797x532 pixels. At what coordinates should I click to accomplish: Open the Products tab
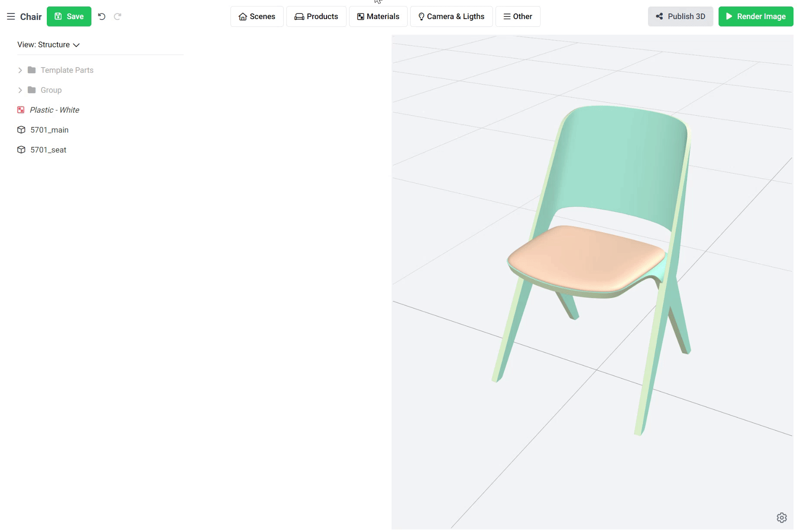pyautogui.click(x=316, y=16)
